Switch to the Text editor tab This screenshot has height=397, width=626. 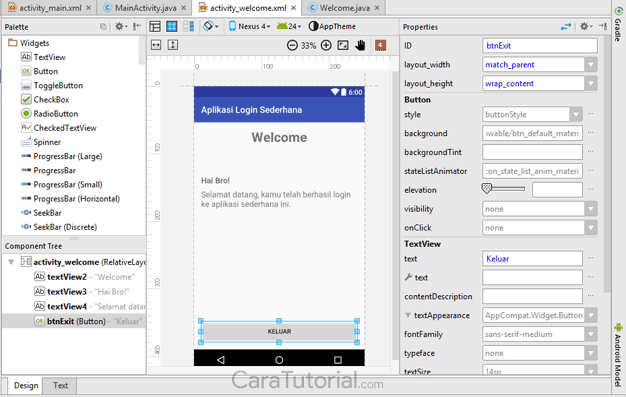tap(60, 385)
